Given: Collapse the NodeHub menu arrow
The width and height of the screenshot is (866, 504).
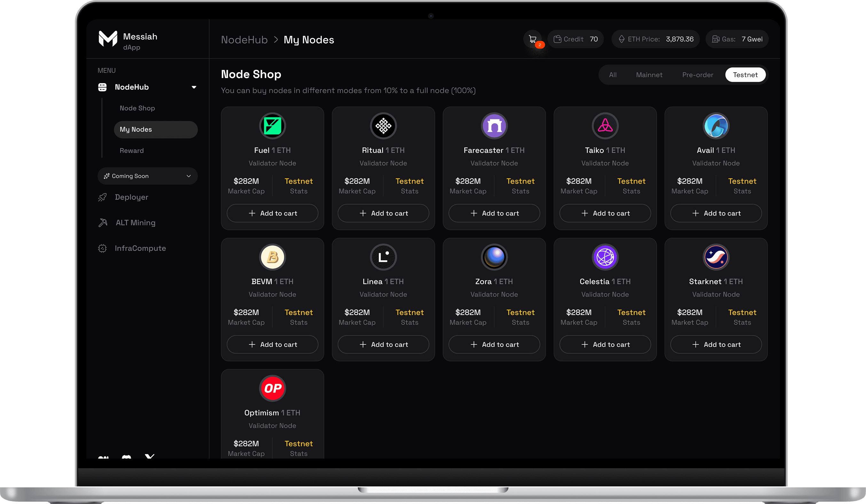Looking at the screenshot, I should (194, 87).
